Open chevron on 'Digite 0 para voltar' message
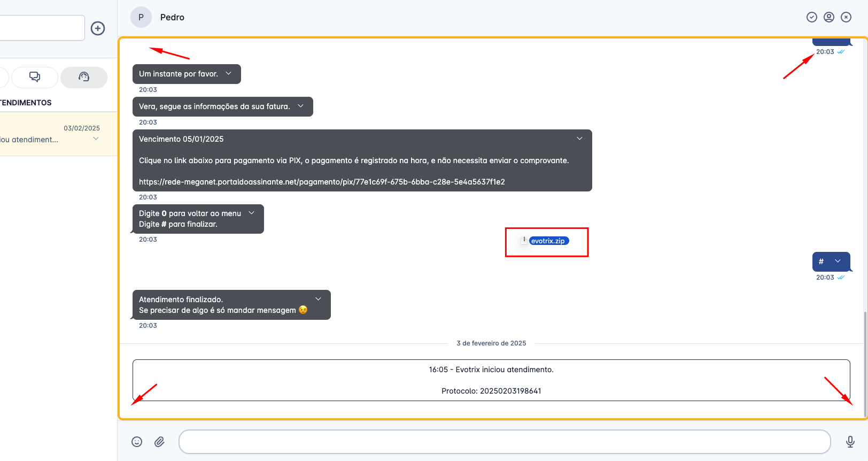Screen dimensions: 868x461 252,213
